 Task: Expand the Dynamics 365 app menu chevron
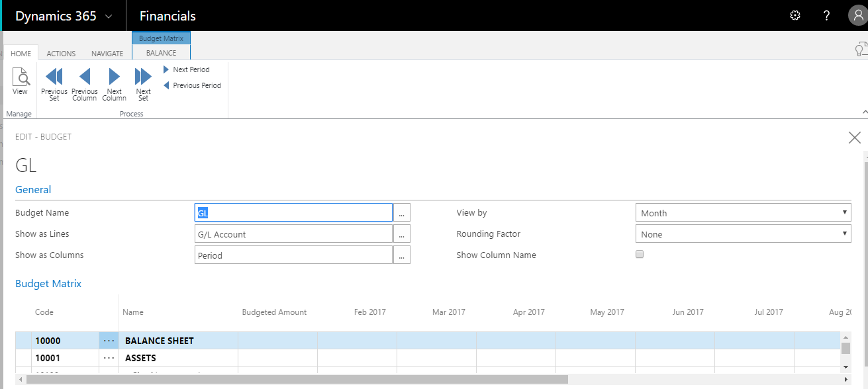(x=109, y=16)
